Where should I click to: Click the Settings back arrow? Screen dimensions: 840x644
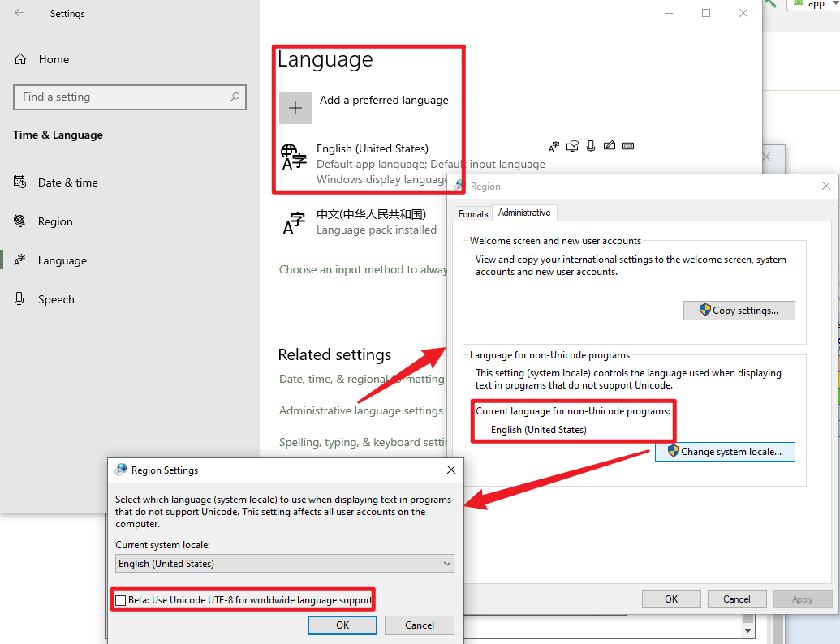pos(19,13)
